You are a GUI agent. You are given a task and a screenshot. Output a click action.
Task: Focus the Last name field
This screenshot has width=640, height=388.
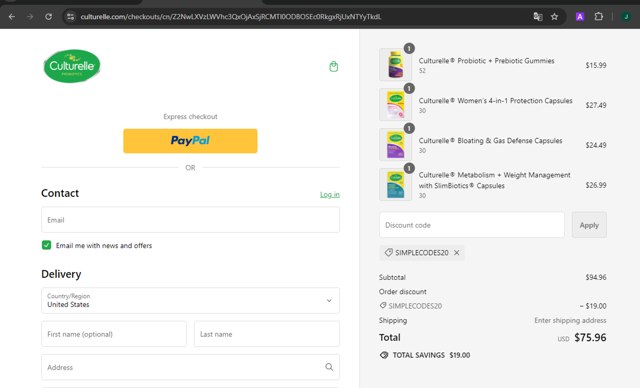[267, 334]
